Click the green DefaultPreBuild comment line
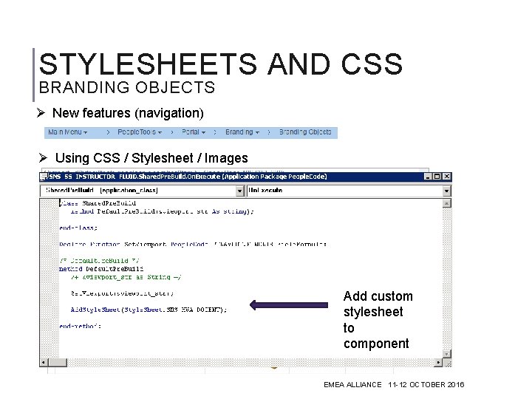This screenshot has width=532, height=399. (99, 261)
